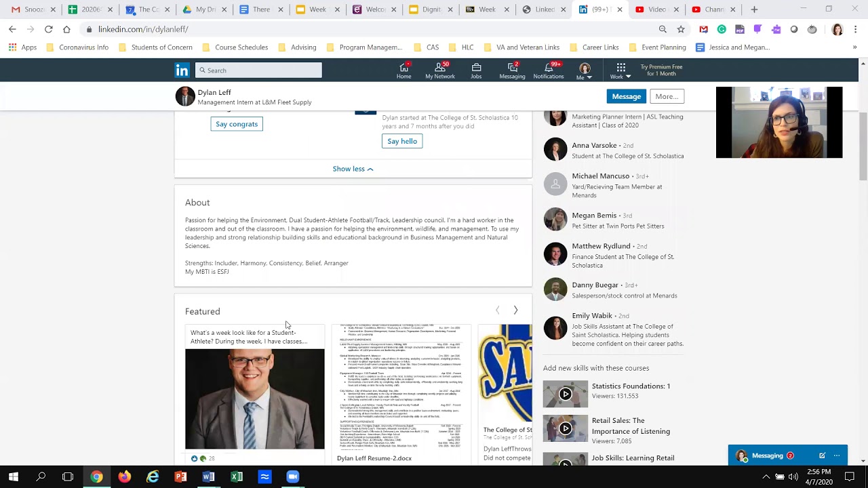Open a new browser tab
Viewport: 868px width, 488px height.
(754, 9)
